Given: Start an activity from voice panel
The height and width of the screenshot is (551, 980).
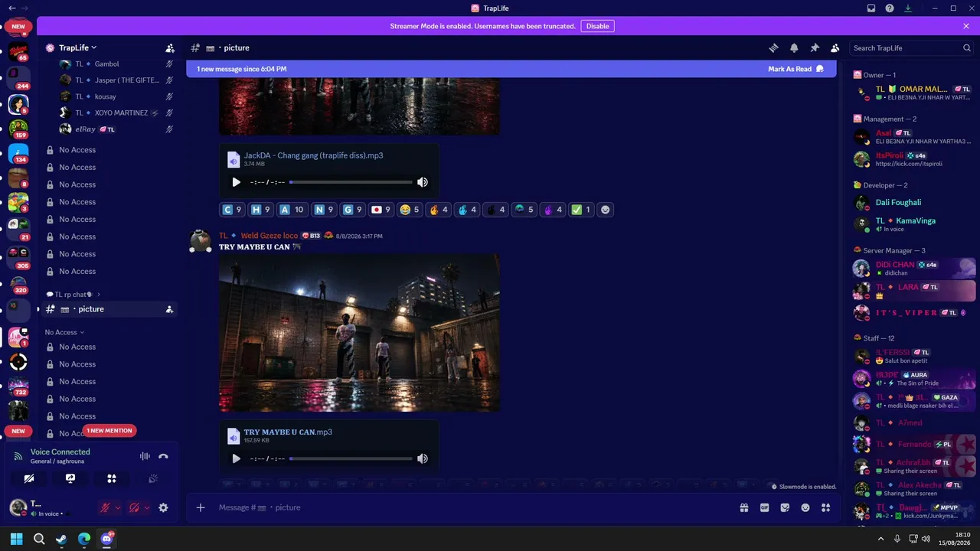Looking at the screenshot, I should 112,478.
